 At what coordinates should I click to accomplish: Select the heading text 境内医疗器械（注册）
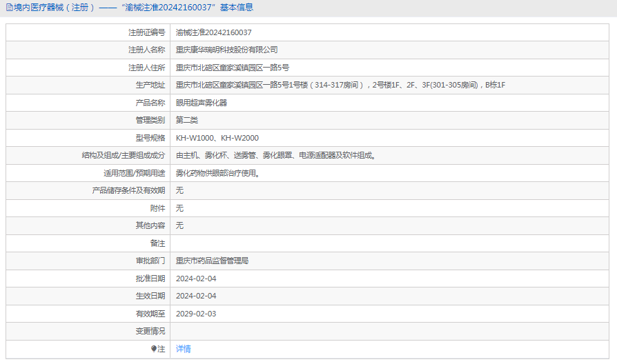[55, 8]
